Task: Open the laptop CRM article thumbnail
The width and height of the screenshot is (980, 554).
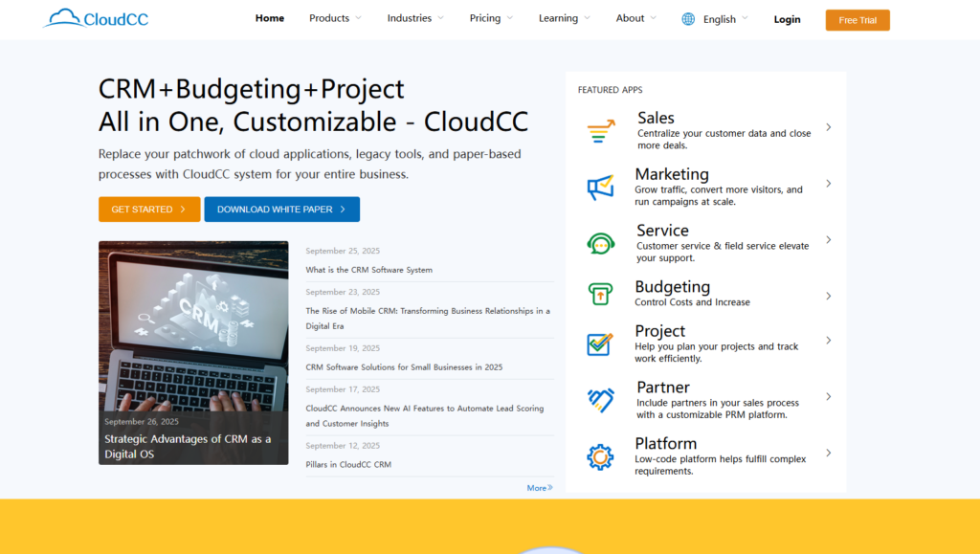Action: pyautogui.click(x=193, y=325)
